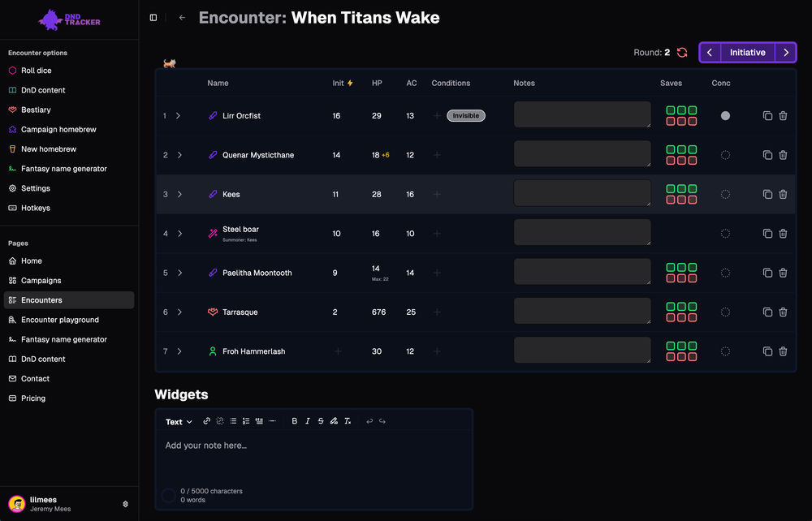Reset the round counter with the refresh icon

point(682,53)
